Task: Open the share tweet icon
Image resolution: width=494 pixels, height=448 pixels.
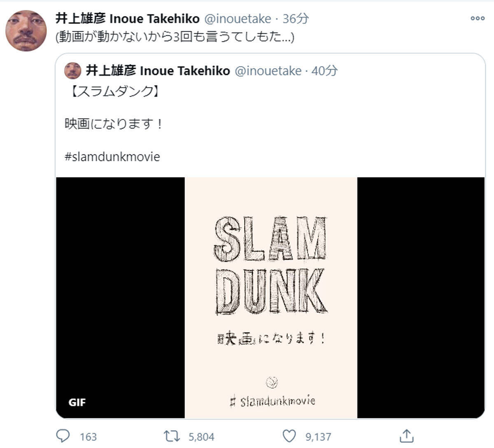Action: click(x=406, y=435)
